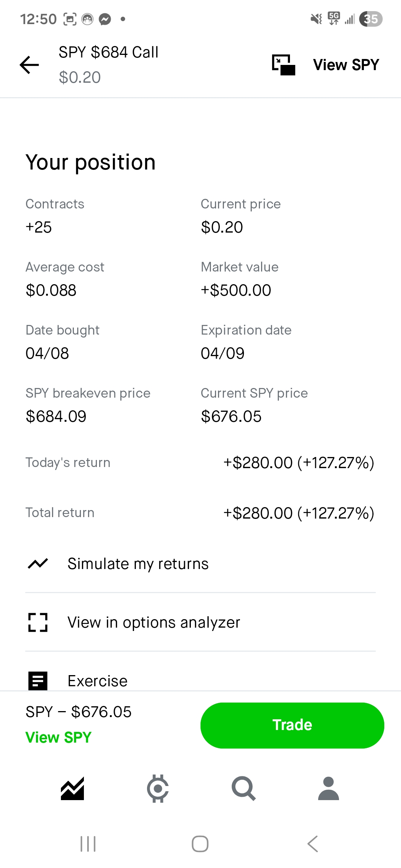Image resolution: width=401 pixels, height=868 pixels.
Task: Tap the Android system back button
Action: (313, 844)
